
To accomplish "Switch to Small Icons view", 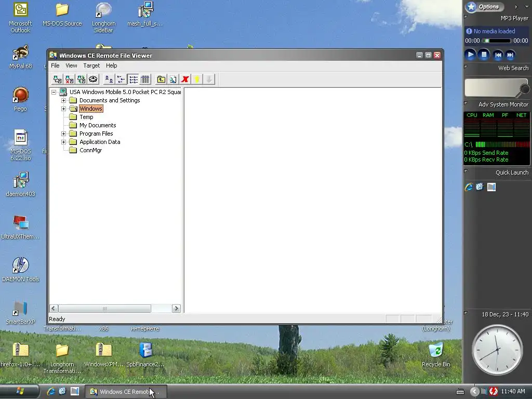I will (121, 79).
